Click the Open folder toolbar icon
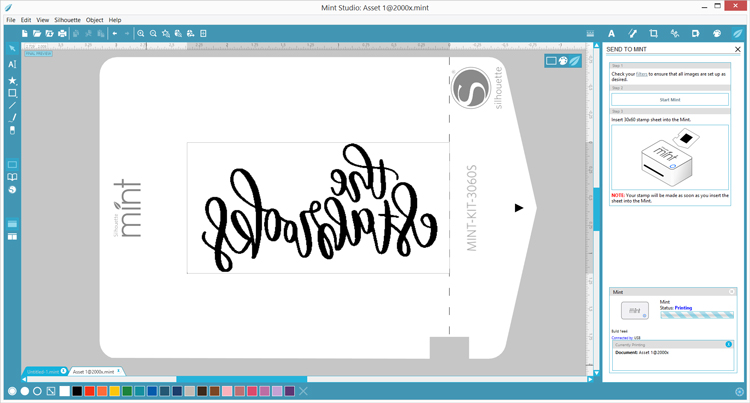Image resolution: width=750 pixels, height=403 pixels. (x=37, y=33)
